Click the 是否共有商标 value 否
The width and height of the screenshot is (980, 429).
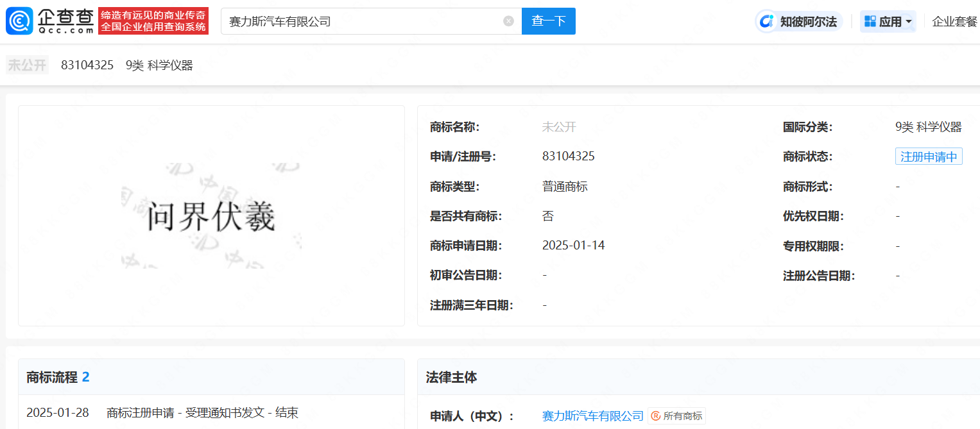[x=547, y=216]
